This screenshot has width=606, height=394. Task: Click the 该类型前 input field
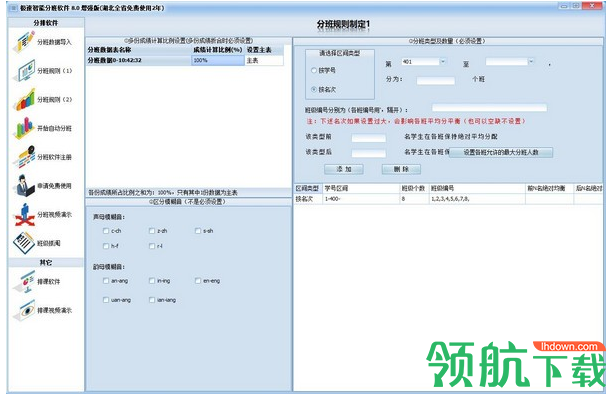pyautogui.click(x=369, y=138)
